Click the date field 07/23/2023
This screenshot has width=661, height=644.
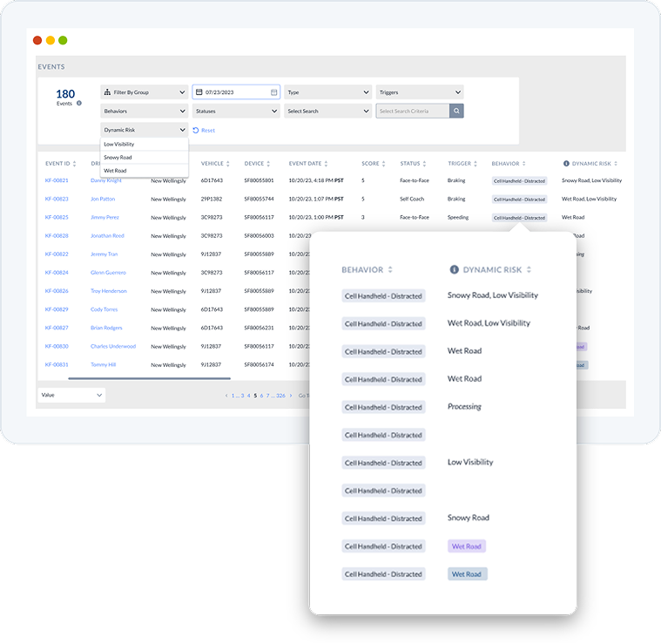(x=236, y=92)
